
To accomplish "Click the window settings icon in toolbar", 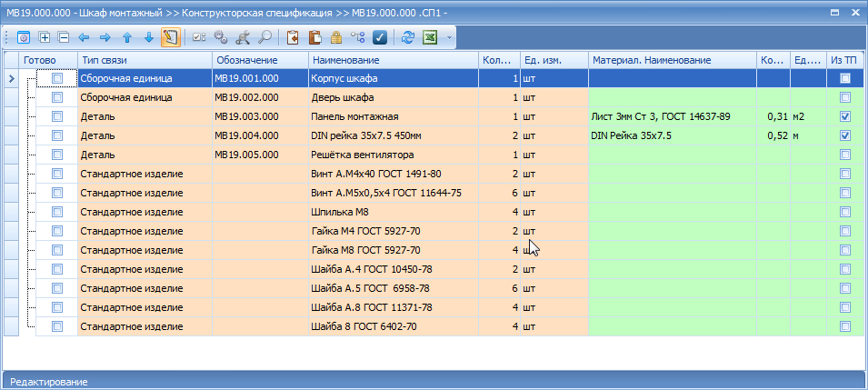I will coord(24,37).
